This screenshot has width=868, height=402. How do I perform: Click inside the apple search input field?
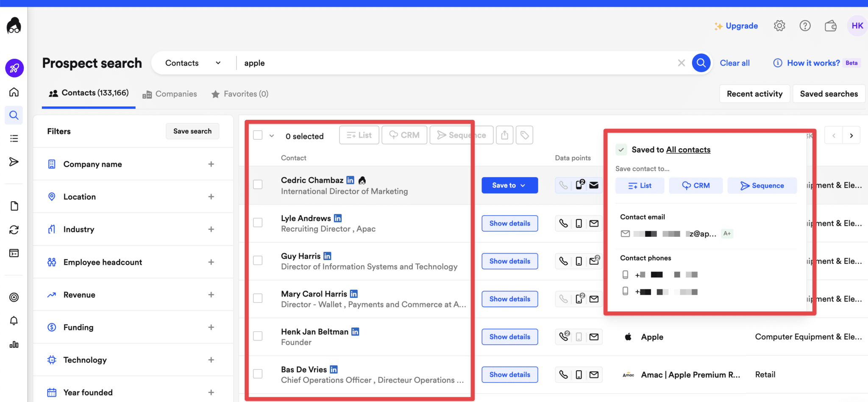click(x=381, y=63)
